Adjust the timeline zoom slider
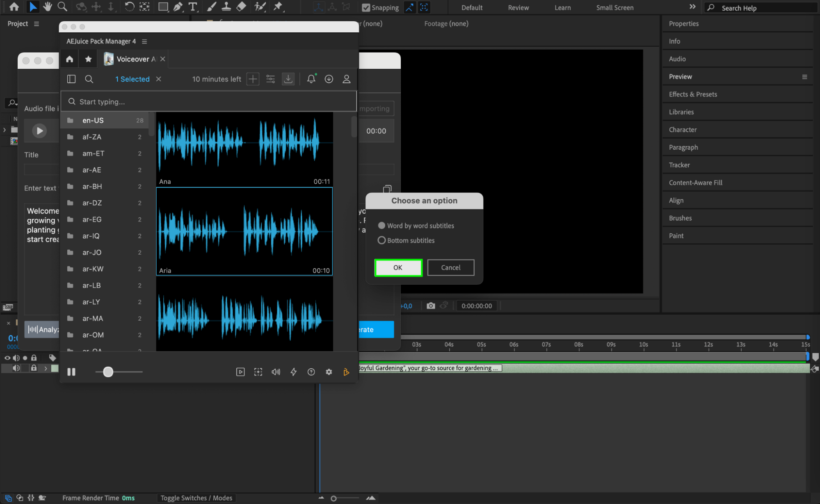Screen dimensions: 820x504 [x=333, y=498]
